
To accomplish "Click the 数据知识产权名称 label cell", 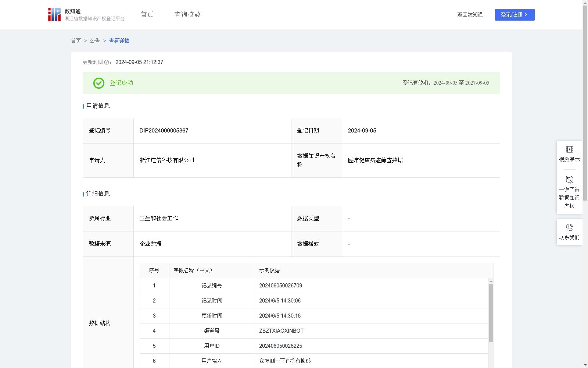I will coord(316,160).
